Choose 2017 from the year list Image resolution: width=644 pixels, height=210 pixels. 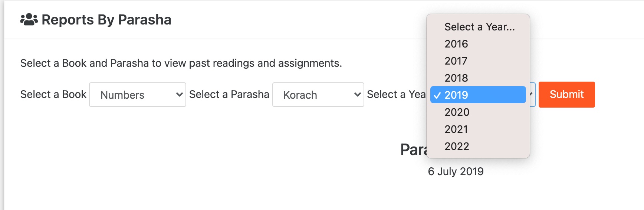coord(478,61)
